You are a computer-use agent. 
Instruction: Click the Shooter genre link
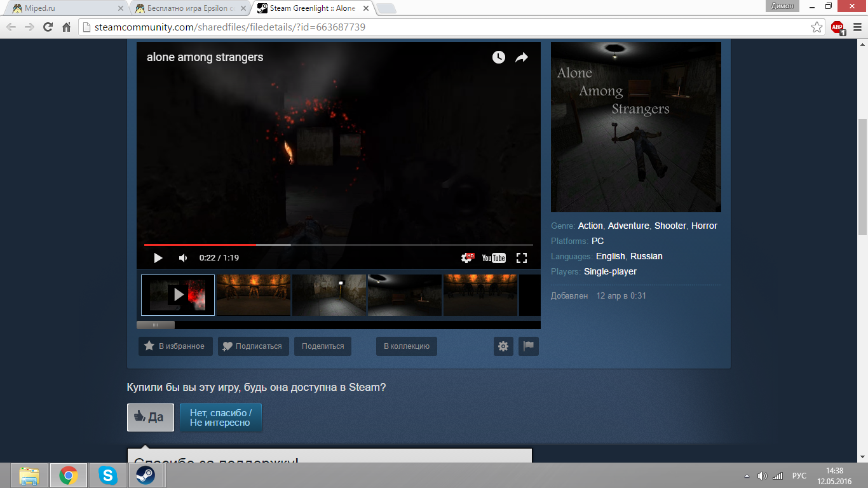tap(670, 226)
